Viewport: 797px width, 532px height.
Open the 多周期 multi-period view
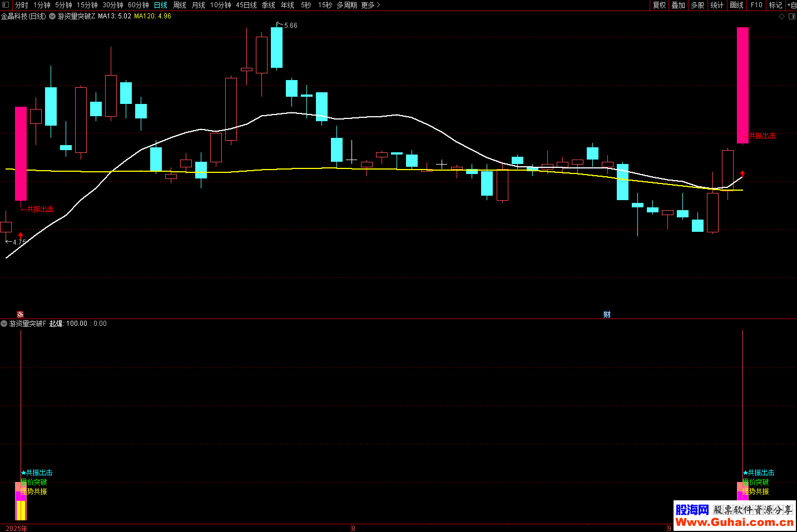pos(347,5)
